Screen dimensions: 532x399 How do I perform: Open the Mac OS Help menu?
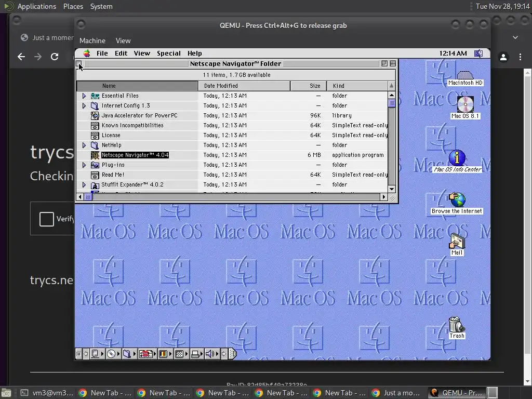click(x=194, y=54)
